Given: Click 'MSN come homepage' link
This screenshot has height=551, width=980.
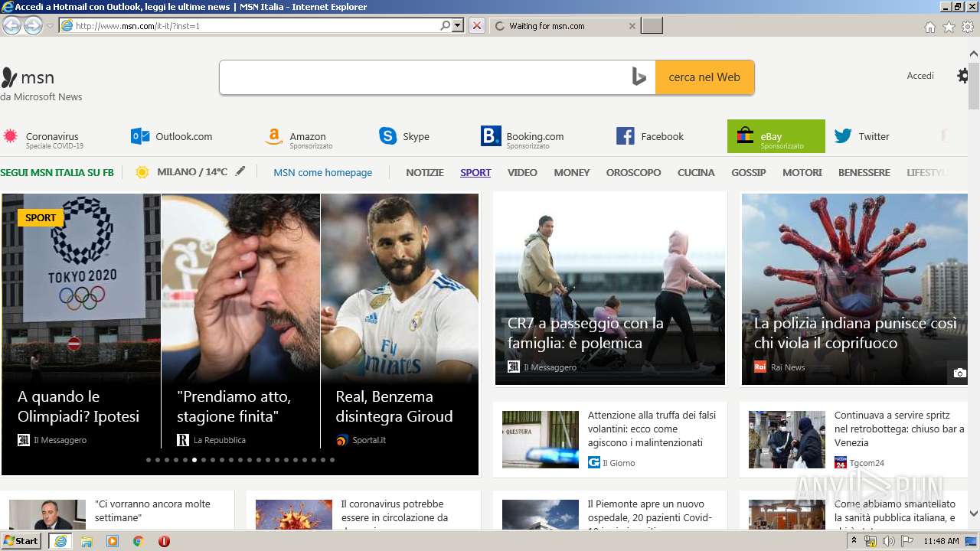Looking at the screenshot, I should tap(323, 173).
